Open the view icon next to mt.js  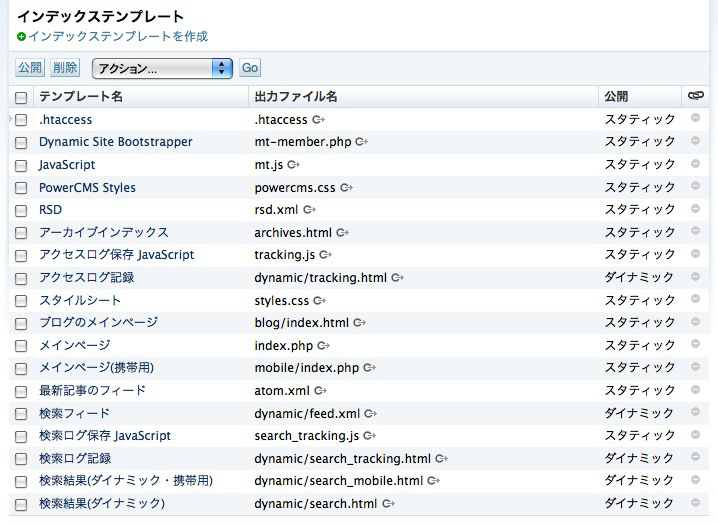(x=294, y=164)
